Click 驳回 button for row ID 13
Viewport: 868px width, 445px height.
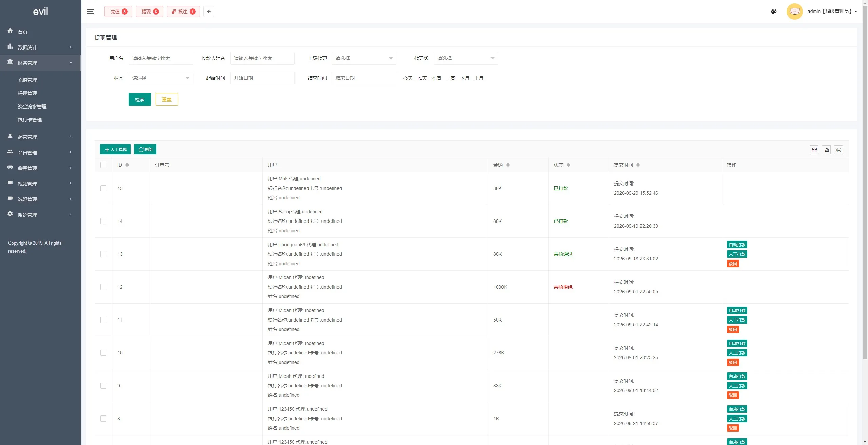click(x=733, y=264)
